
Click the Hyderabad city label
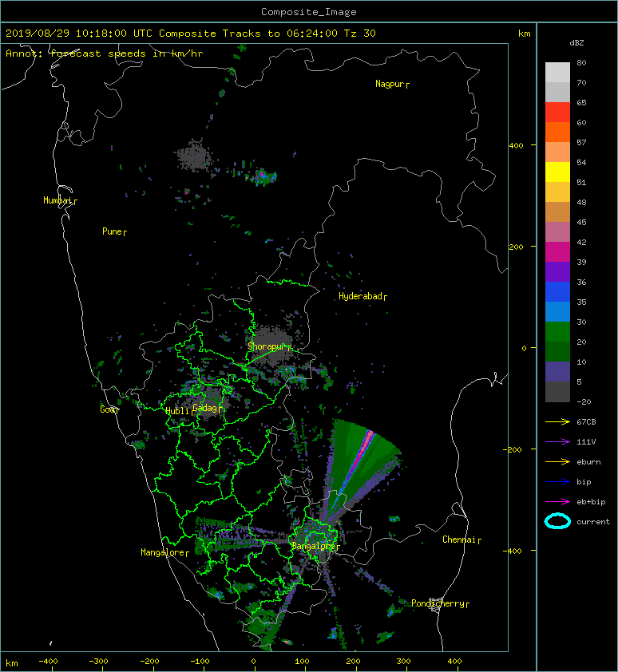pyautogui.click(x=360, y=296)
